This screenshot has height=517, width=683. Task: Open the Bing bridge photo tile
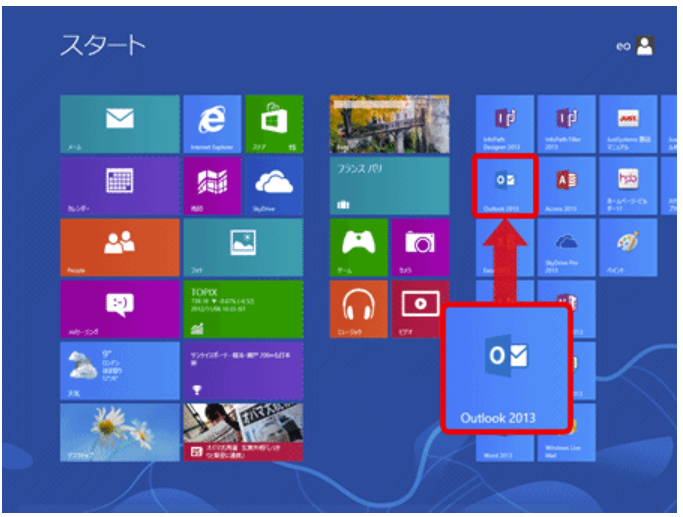coord(389,124)
